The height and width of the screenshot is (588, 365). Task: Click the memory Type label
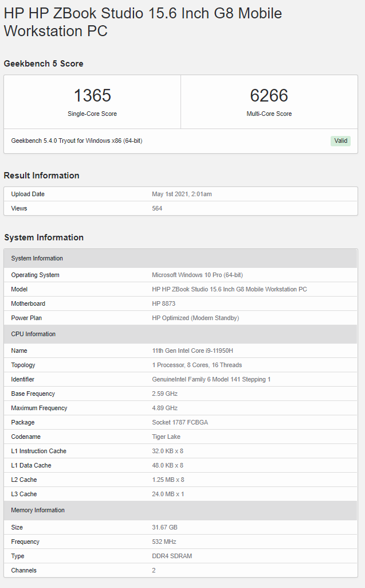[18, 556]
